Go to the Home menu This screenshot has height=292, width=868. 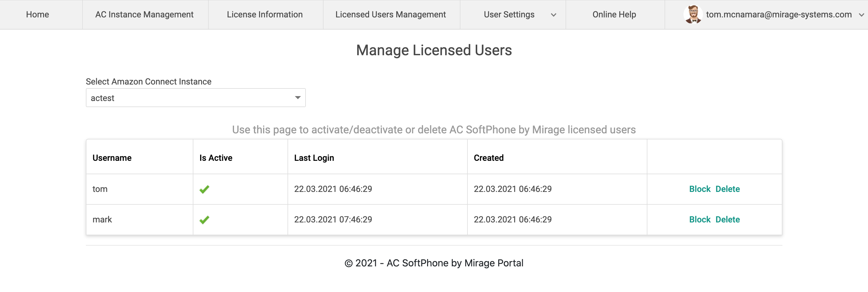[x=37, y=14]
